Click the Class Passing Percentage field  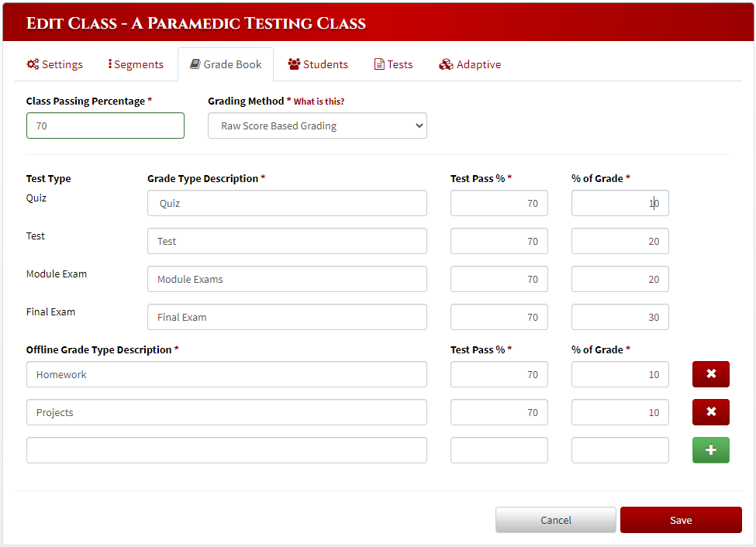[x=105, y=126]
